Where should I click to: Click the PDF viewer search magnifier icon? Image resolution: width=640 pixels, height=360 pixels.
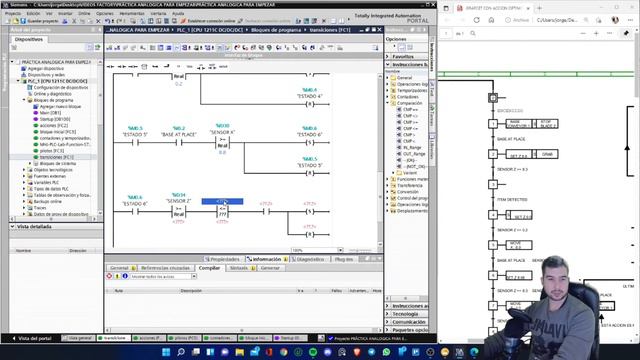pos(473,33)
